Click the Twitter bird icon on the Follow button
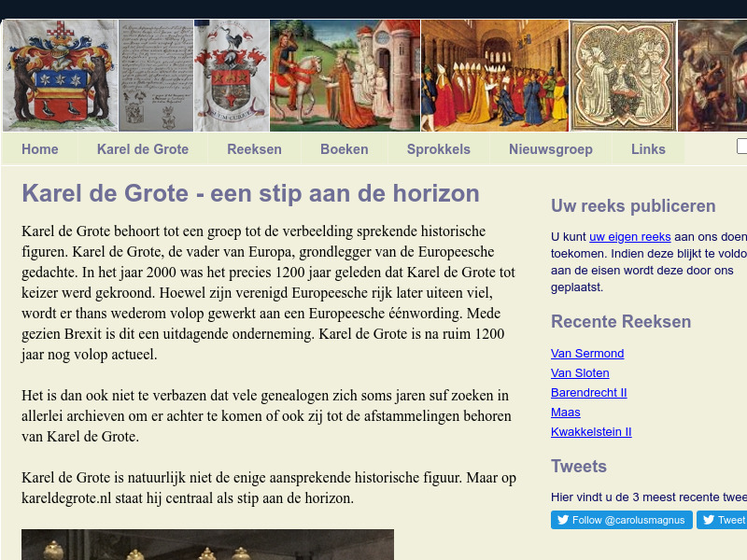The image size is (747, 560). click(563, 520)
